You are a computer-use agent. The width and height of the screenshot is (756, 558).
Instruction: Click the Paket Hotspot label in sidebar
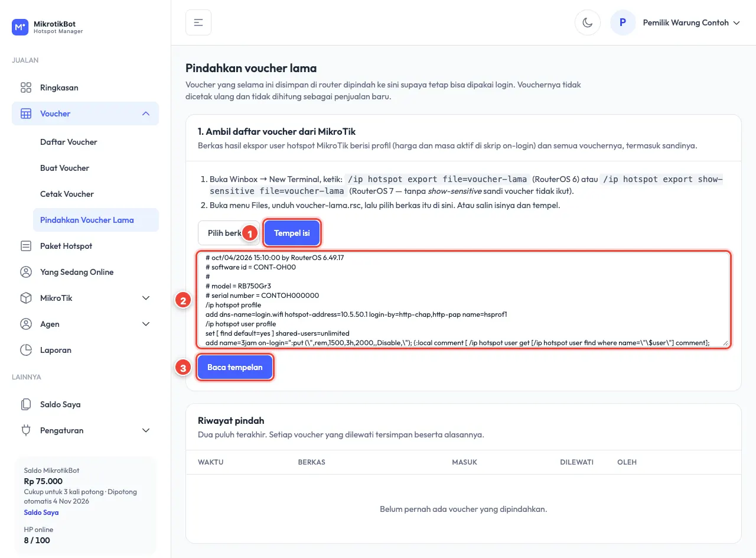[x=66, y=246]
